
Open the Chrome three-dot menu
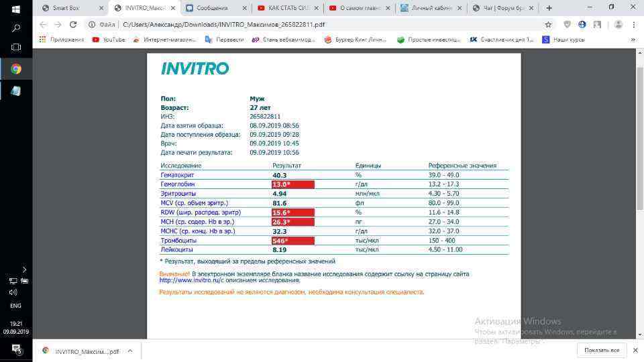[x=633, y=24]
